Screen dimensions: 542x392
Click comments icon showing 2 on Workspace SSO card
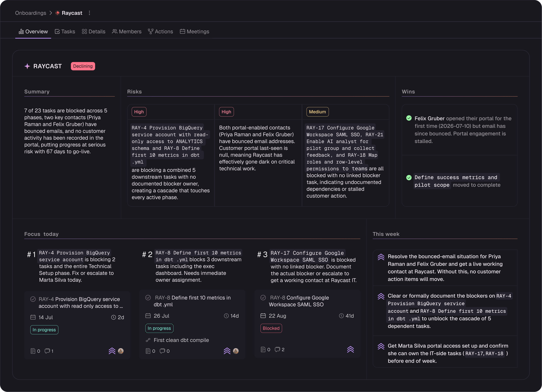click(x=278, y=349)
